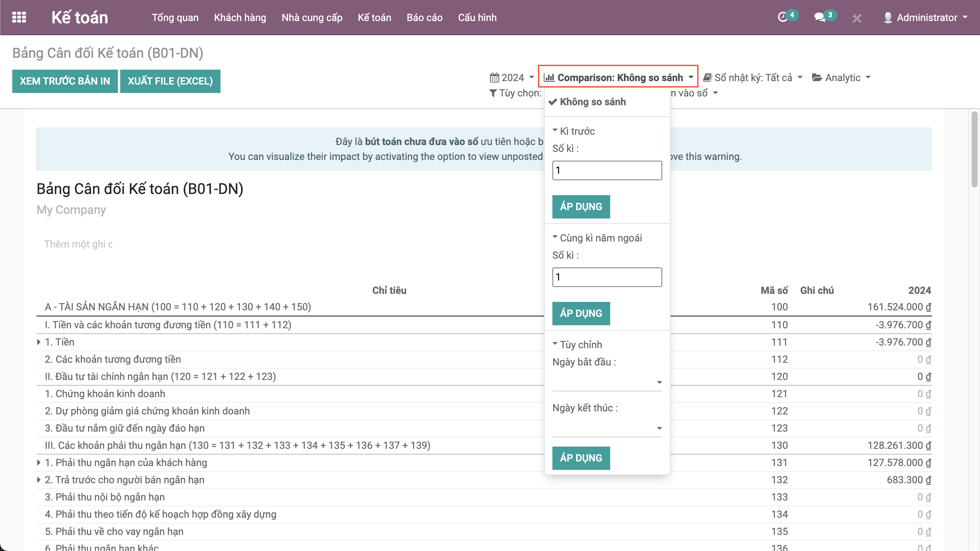Expand the 1. Tiền row
Viewport: 980px width, 551px height.
click(39, 342)
